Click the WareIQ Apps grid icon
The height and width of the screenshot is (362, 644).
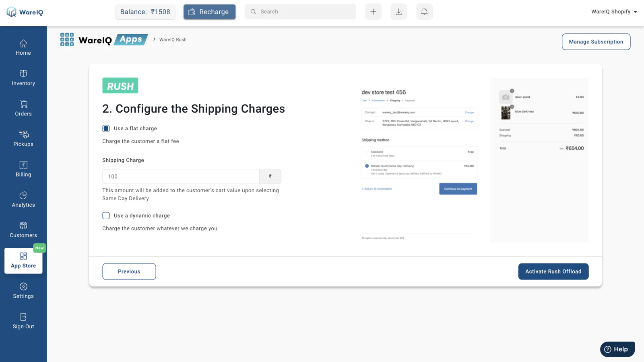click(67, 39)
